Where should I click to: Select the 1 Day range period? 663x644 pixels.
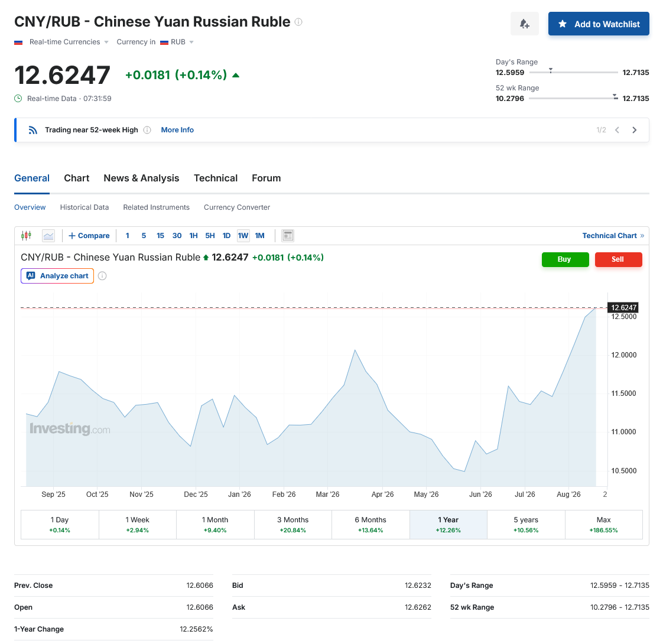pyautogui.click(x=60, y=524)
